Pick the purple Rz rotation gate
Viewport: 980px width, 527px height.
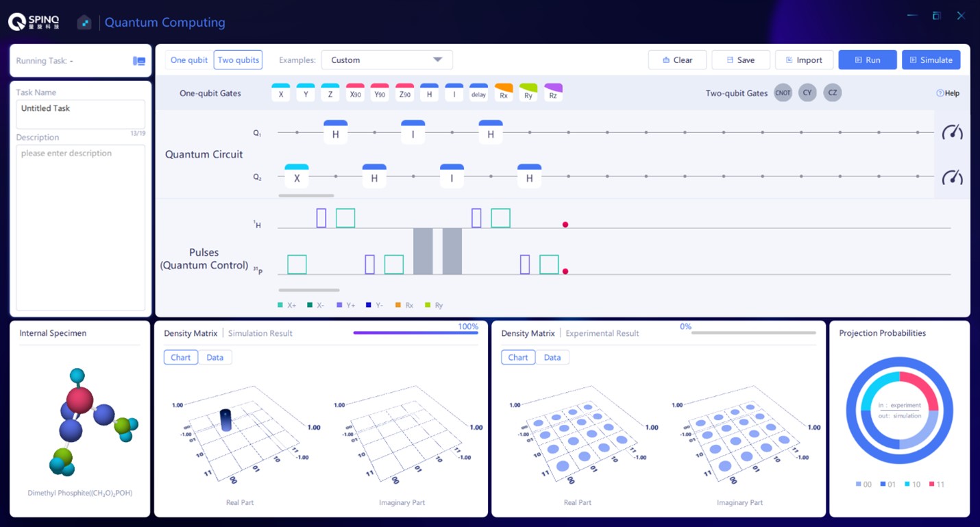[x=553, y=93]
